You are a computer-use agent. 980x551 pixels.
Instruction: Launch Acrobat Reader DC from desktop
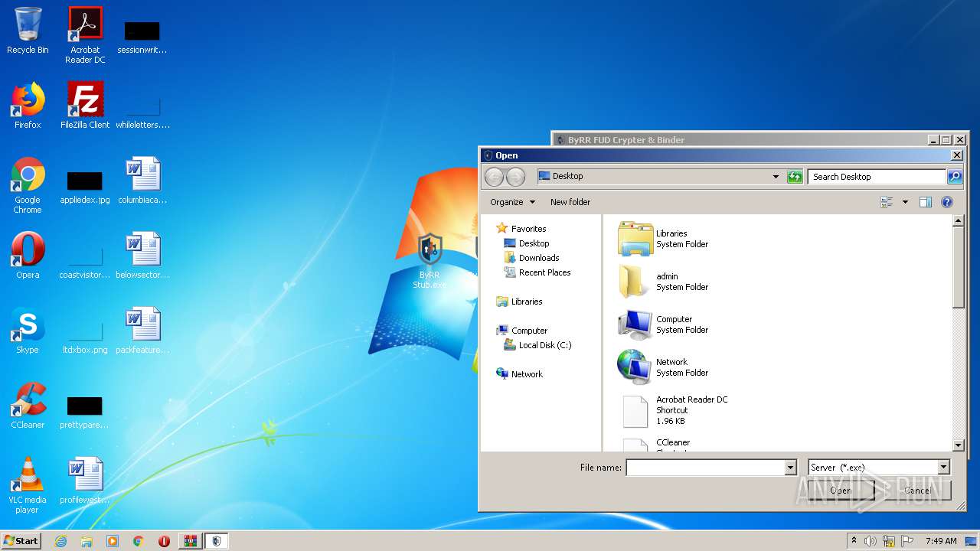pyautogui.click(x=85, y=34)
